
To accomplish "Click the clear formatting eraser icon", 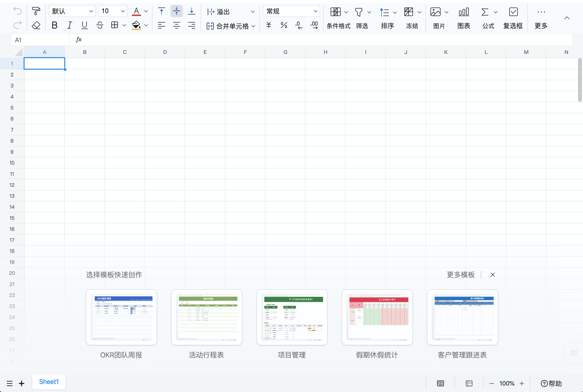I will [x=36, y=25].
